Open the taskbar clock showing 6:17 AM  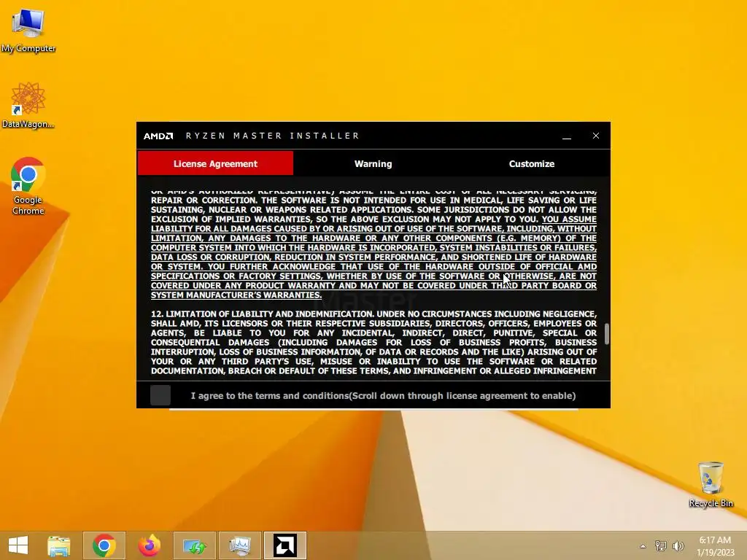point(715,546)
